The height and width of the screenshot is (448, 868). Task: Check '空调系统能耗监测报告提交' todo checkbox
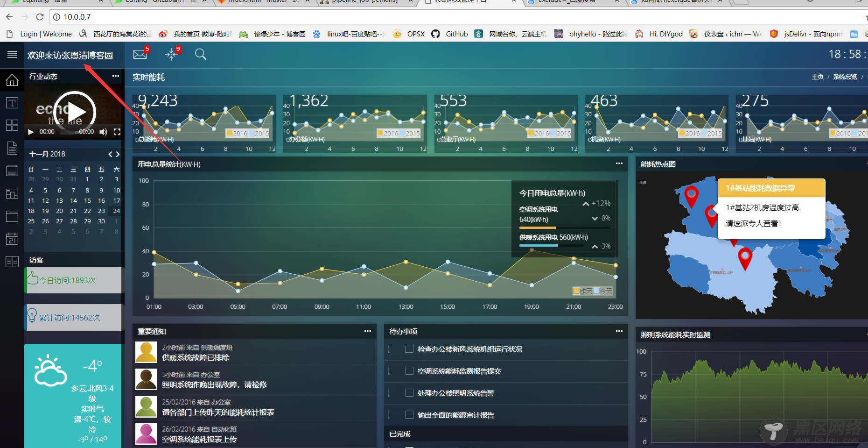click(409, 371)
